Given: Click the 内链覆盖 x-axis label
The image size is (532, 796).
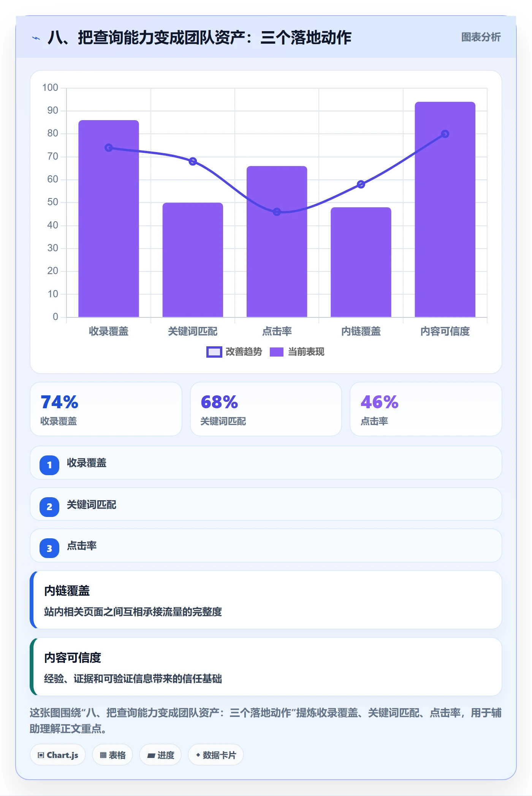Looking at the screenshot, I should click(361, 331).
